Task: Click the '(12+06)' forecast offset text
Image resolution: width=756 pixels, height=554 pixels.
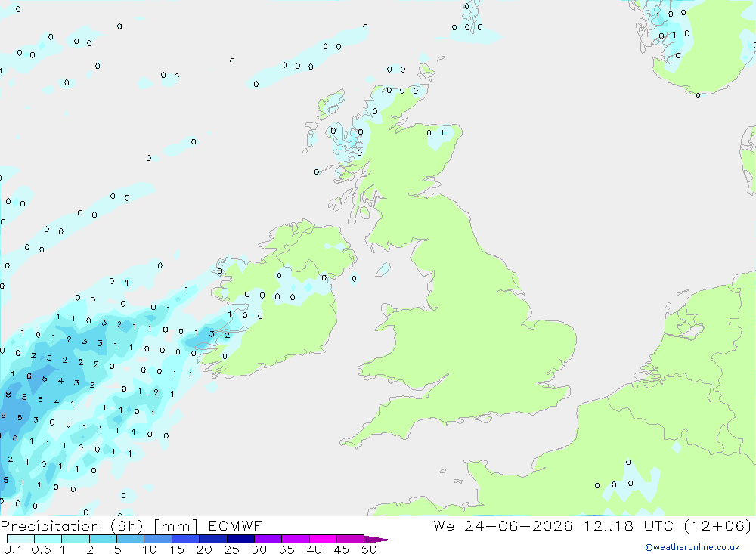Action: [x=717, y=525]
